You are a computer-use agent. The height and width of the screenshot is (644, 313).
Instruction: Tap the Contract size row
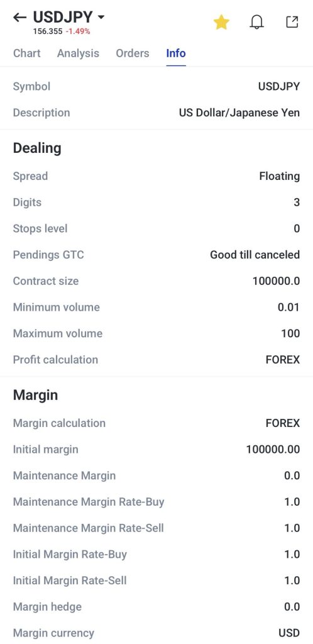point(156,281)
